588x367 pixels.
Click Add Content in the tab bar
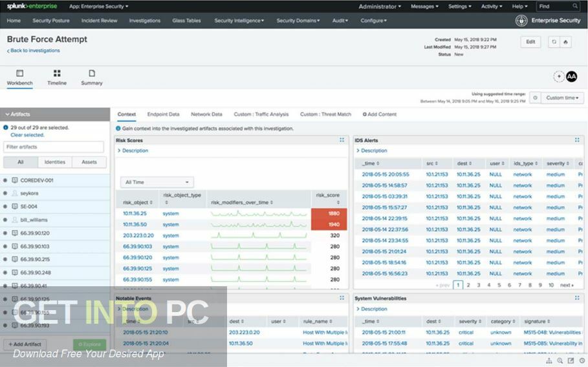(380, 114)
